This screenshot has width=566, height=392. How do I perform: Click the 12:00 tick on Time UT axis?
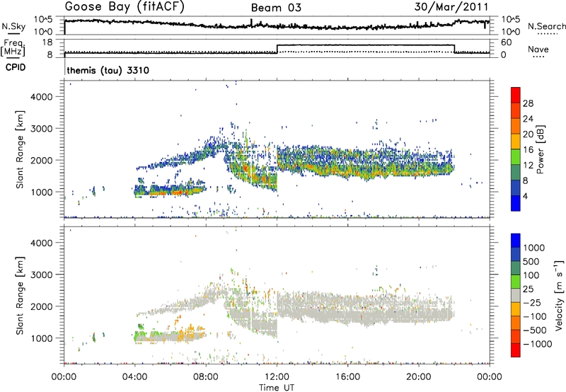point(277,376)
